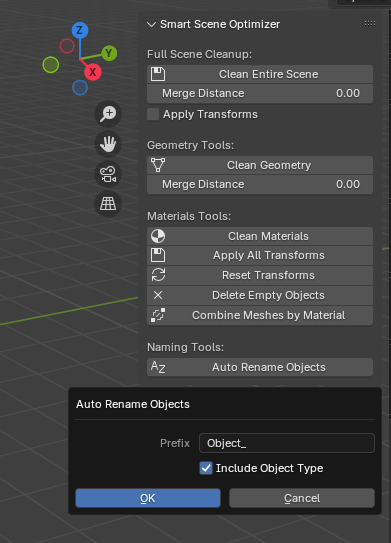Toggle camera view icon
Image resolution: width=391 pixels, height=543 pixels.
pos(108,174)
